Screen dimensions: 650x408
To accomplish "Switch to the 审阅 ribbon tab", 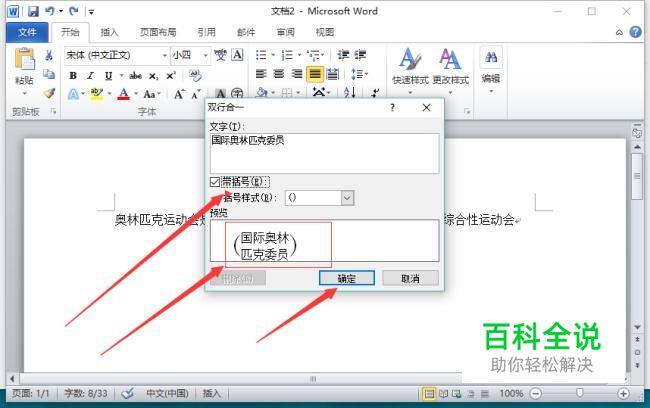I will pos(286,32).
